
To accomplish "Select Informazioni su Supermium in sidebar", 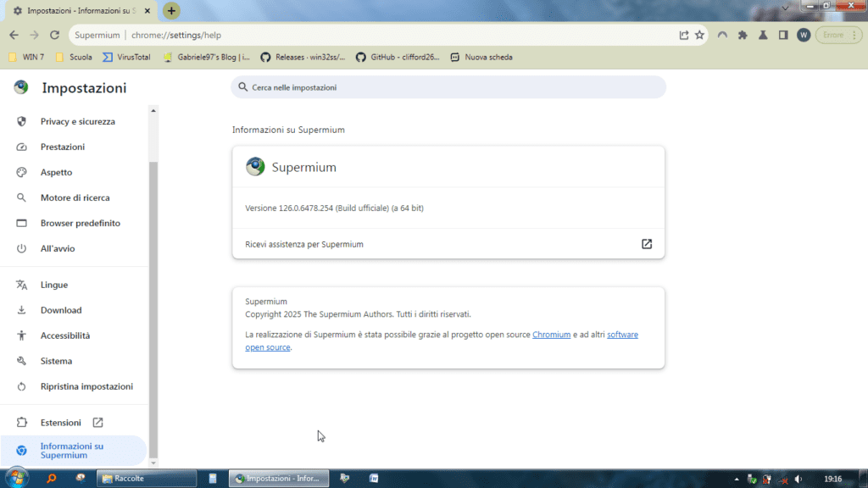I will point(73,451).
